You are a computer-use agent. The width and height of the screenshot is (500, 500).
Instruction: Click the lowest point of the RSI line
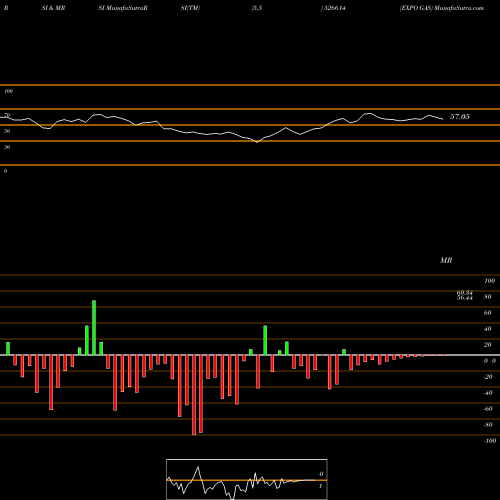coord(257,142)
